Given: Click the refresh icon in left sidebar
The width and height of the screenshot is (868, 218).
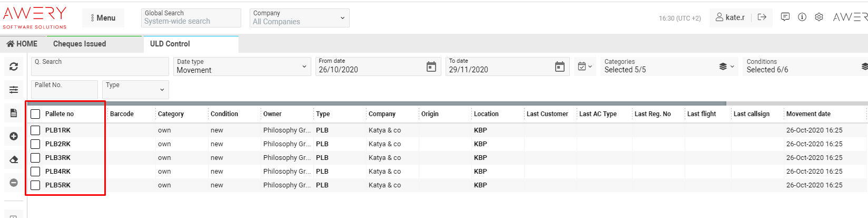Looking at the screenshot, I should [14, 67].
